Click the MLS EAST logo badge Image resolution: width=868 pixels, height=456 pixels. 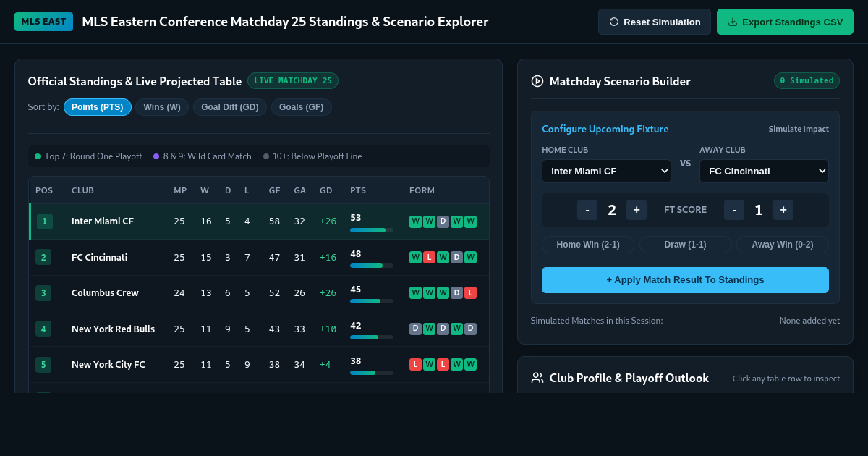[43, 22]
